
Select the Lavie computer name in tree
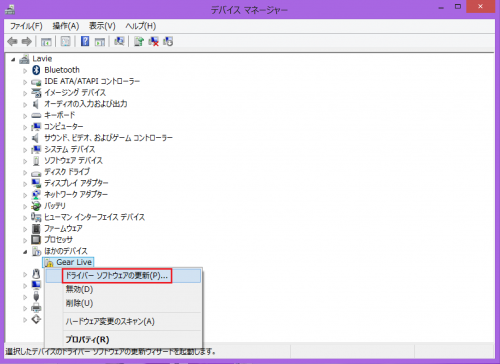[x=42, y=59]
